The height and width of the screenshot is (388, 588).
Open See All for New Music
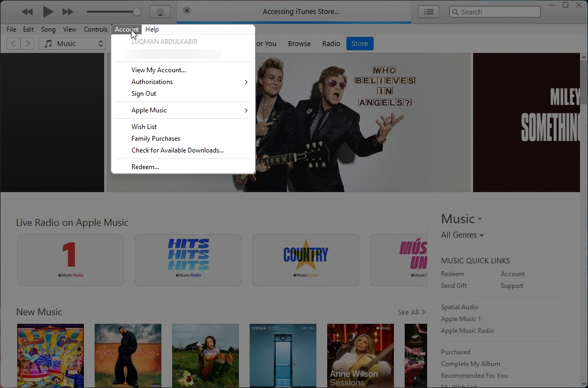(x=411, y=312)
